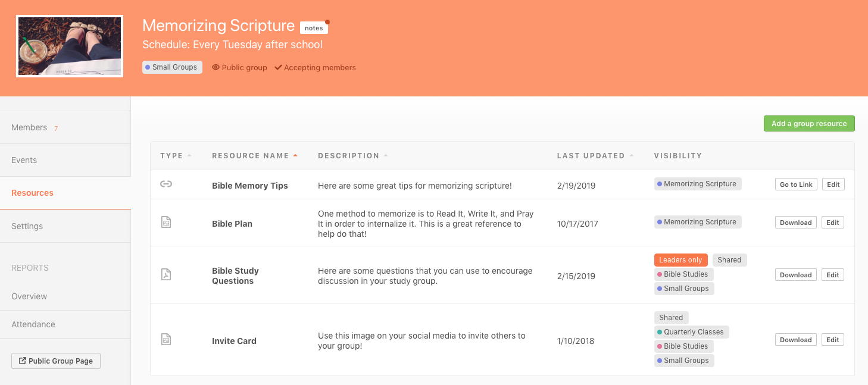Viewport: 868px width, 385px height.
Task: Download the Bible Study Questions resource
Action: (x=795, y=275)
